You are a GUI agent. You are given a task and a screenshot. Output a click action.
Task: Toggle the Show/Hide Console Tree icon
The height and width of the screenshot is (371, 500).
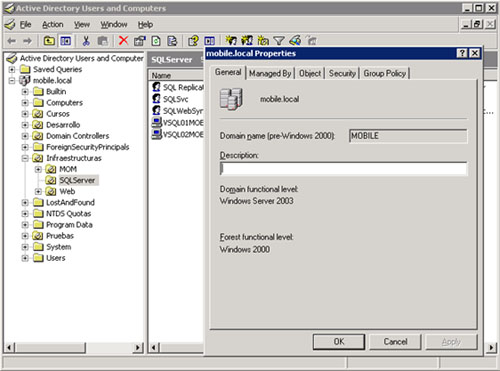point(66,41)
